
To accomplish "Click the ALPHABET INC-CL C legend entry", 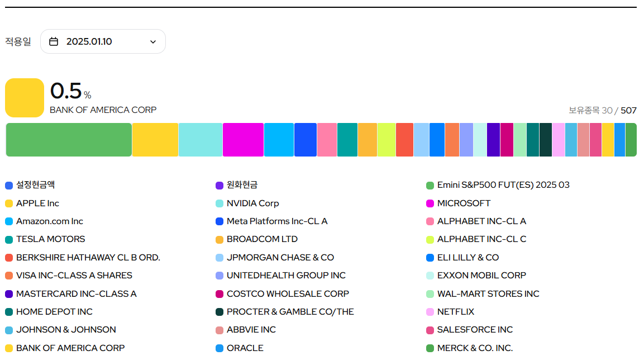I will [x=476, y=239].
